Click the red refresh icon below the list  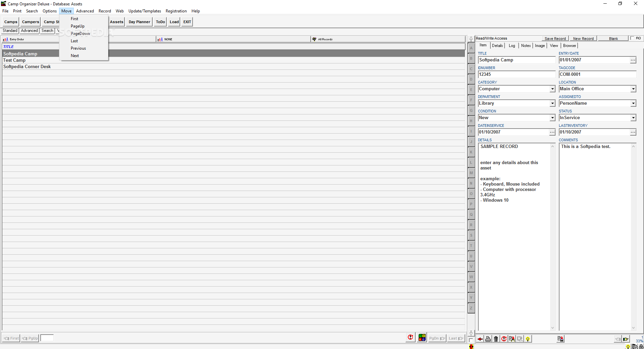pyautogui.click(x=410, y=338)
